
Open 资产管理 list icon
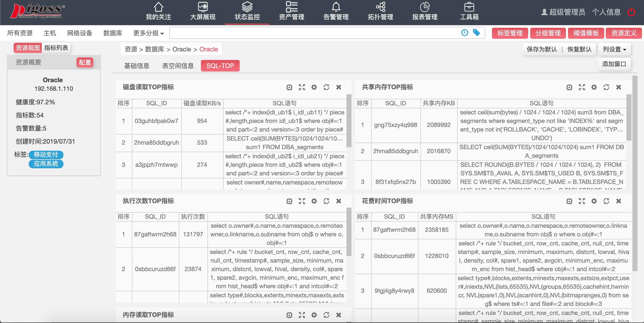[x=292, y=7]
